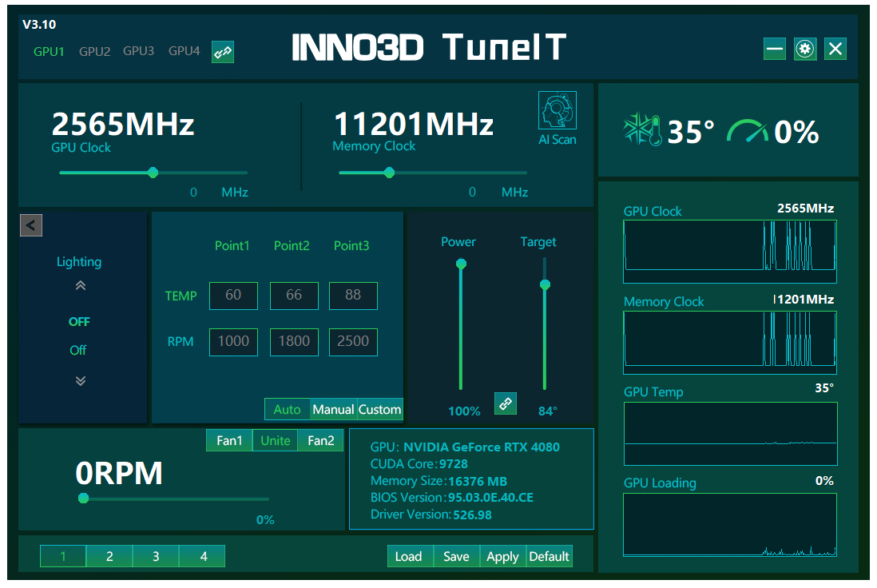Click the V3.10 version label

pyautogui.click(x=39, y=25)
